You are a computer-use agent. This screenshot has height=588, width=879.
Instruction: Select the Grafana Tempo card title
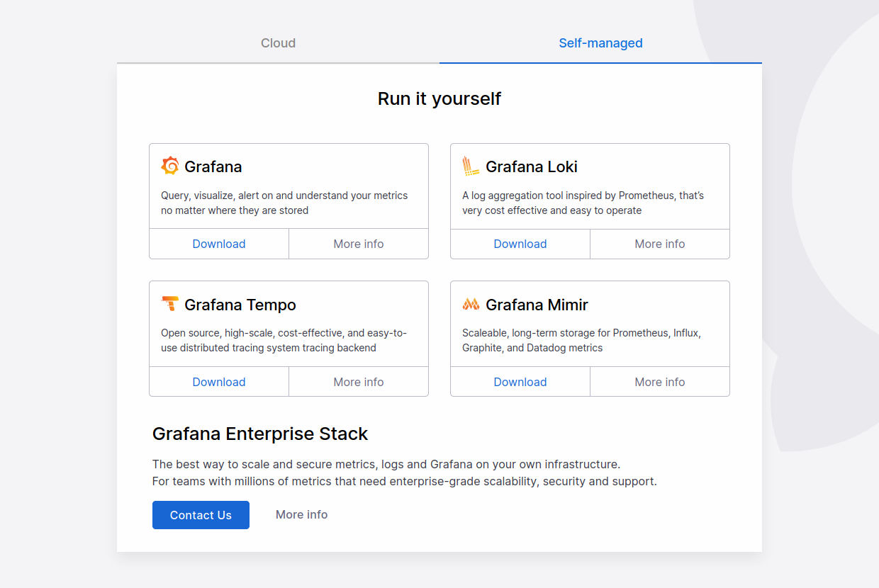click(240, 305)
